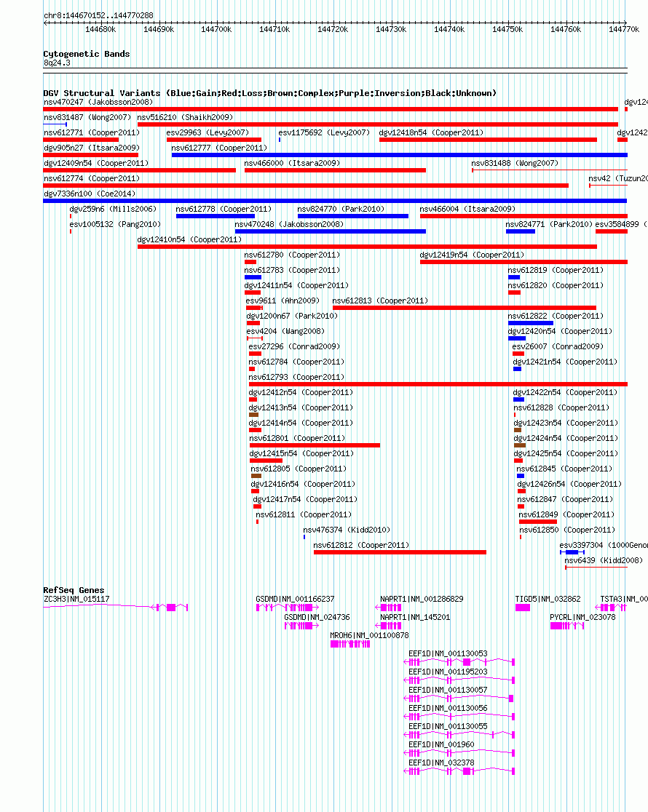The image size is (648, 812).
Task: Open nsv466000 (Itsara2009) variant label
Action: click(x=292, y=163)
